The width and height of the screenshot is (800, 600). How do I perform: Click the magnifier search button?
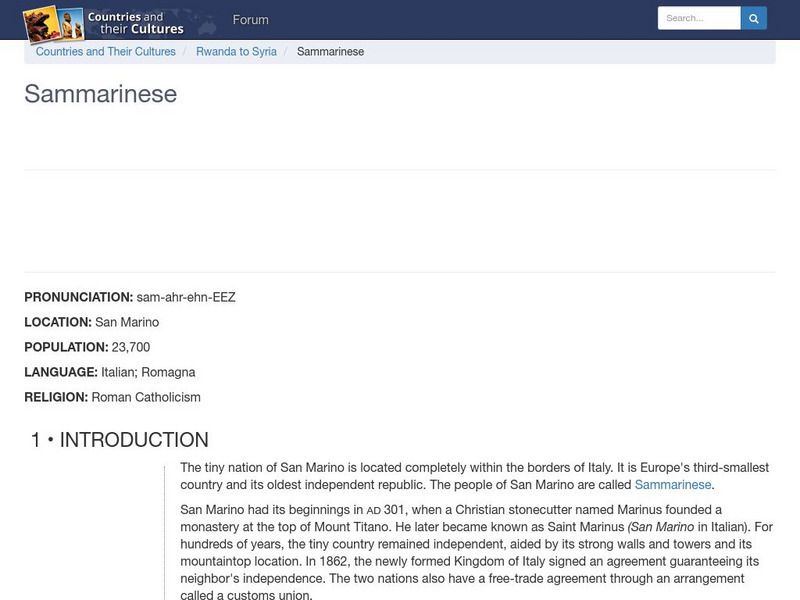pyautogui.click(x=754, y=18)
